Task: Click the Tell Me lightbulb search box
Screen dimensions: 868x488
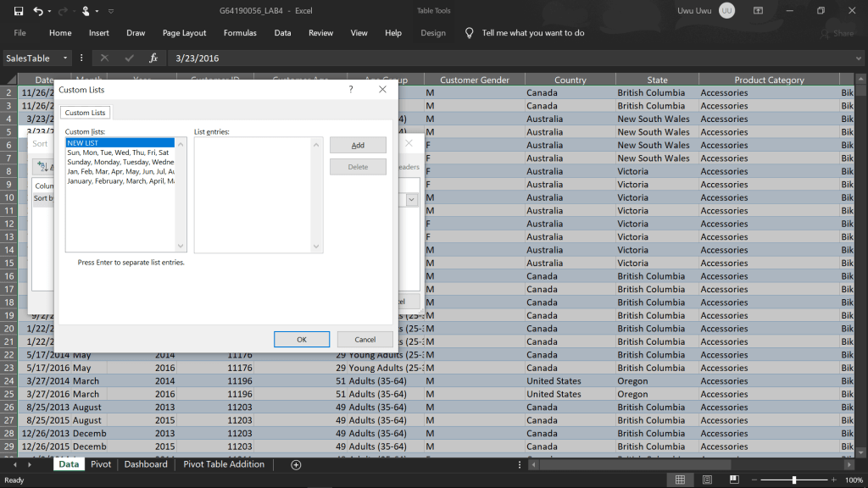Action: [x=532, y=33]
